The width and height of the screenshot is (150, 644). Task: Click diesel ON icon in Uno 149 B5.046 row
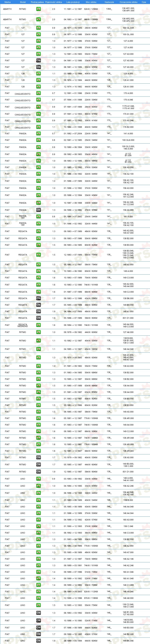point(38,641)
